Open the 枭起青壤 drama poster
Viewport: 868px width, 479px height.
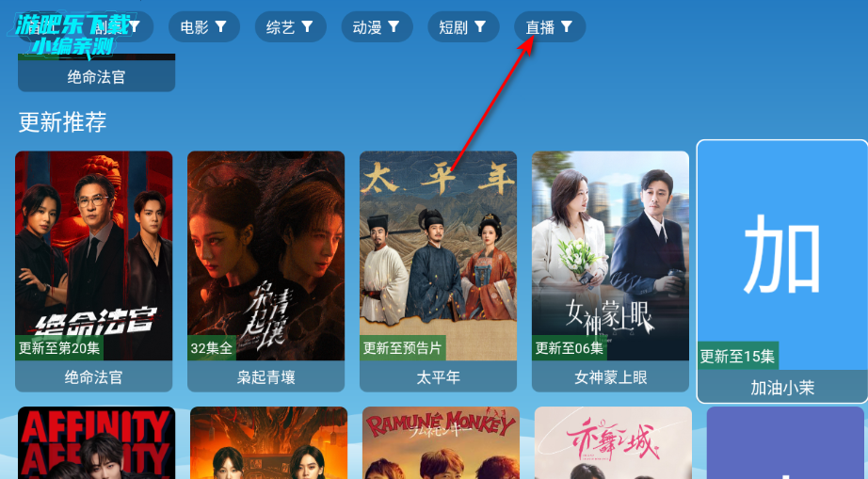click(265, 256)
